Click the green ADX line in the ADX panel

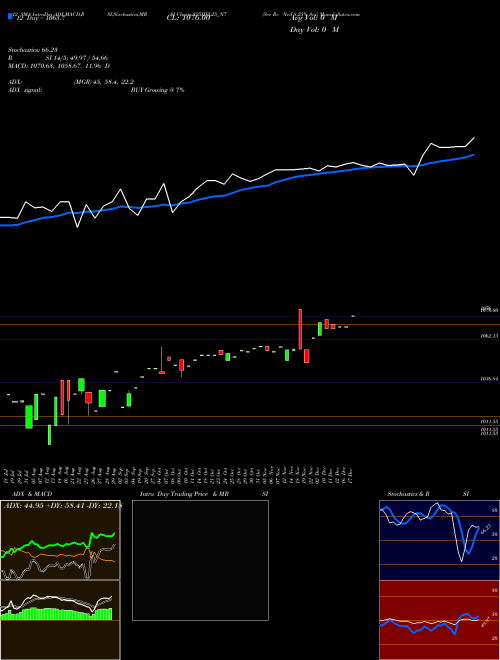(x=59, y=545)
